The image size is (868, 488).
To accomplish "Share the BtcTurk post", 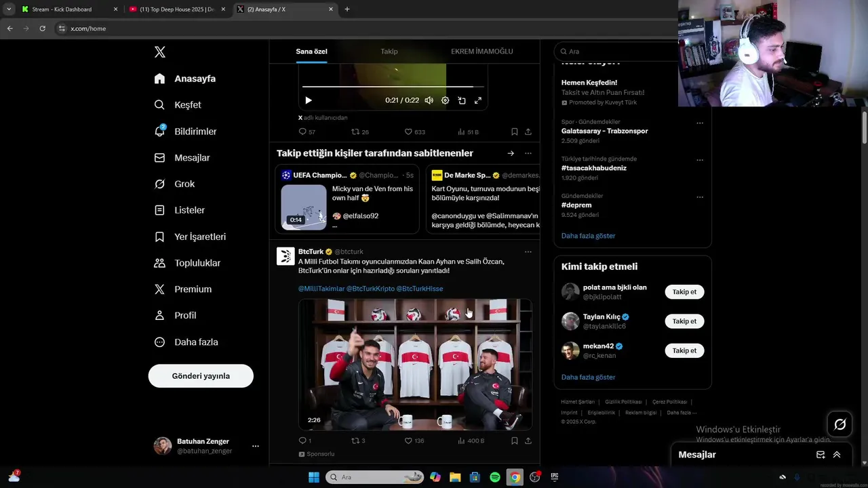I will pyautogui.click(x=528, y=441).
